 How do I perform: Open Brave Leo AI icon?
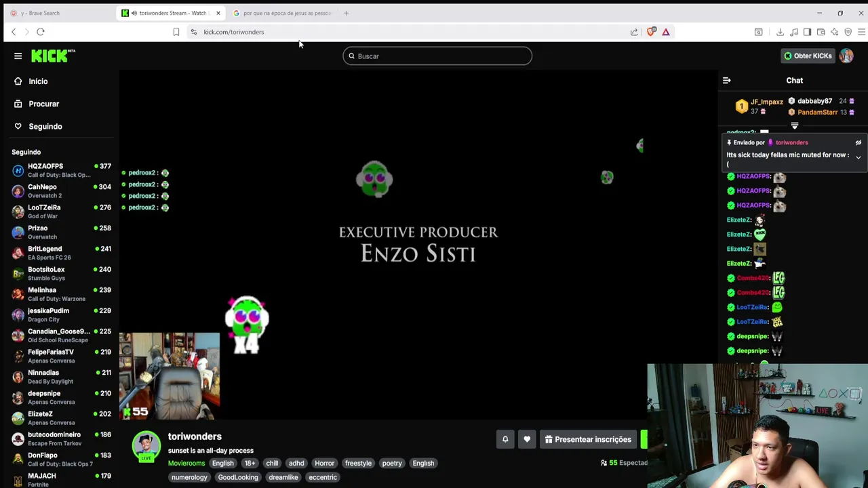pyautogui.click(x=834, y=32)
